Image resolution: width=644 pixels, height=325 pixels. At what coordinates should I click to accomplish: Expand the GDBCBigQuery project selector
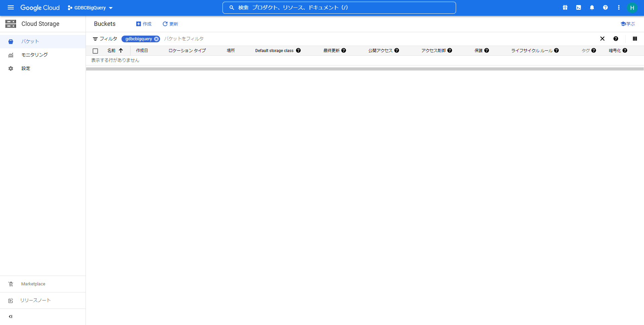90,8
